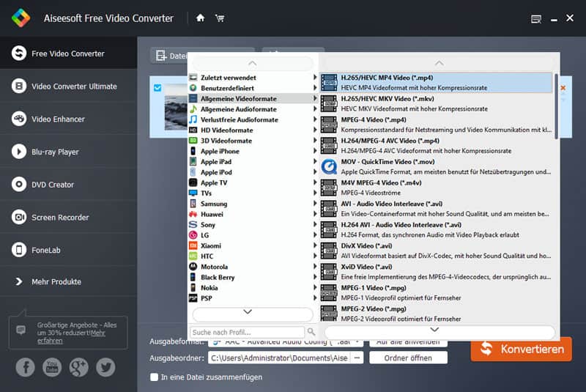Click the LG category icon
This screenshot has height=392, width=586.
click(x=193, y=235)
